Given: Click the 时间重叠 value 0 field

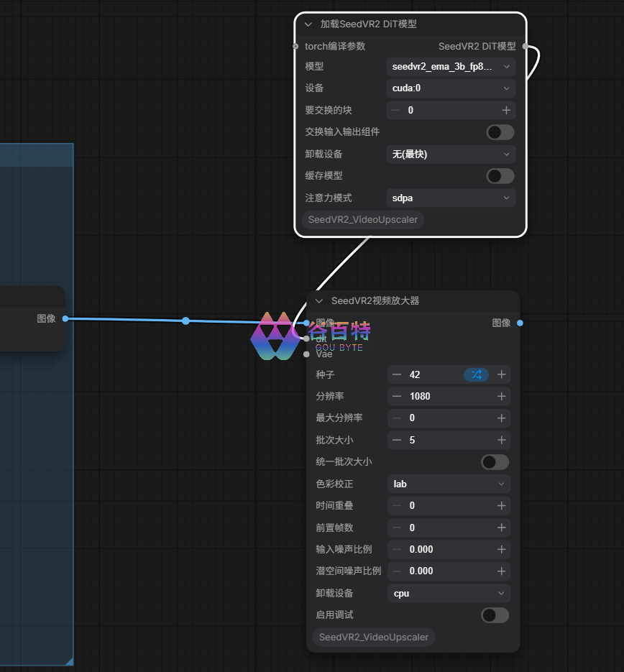Looking at the screenshot, I should [x=449, y=506].
